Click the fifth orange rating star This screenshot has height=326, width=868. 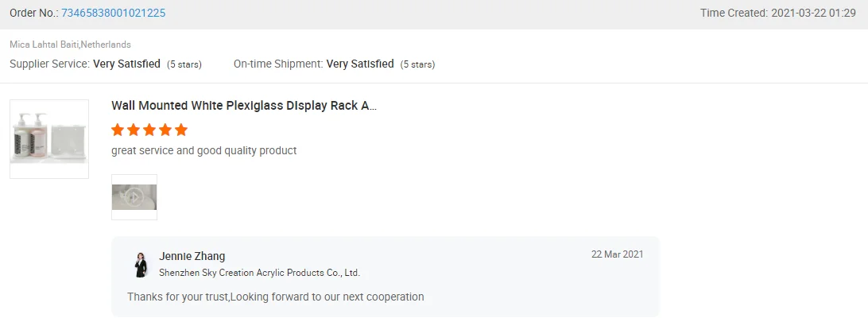(x=181, y=130)
